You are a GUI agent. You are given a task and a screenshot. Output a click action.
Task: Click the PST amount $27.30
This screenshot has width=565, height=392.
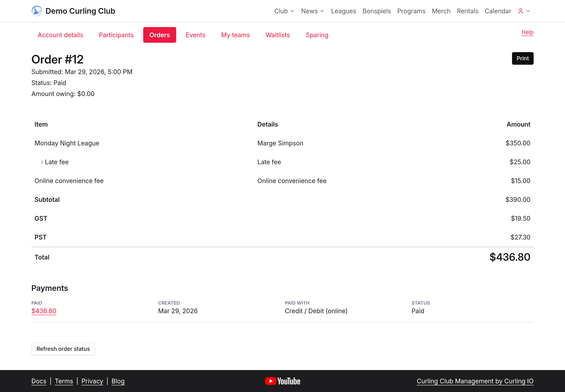(520, 237)
